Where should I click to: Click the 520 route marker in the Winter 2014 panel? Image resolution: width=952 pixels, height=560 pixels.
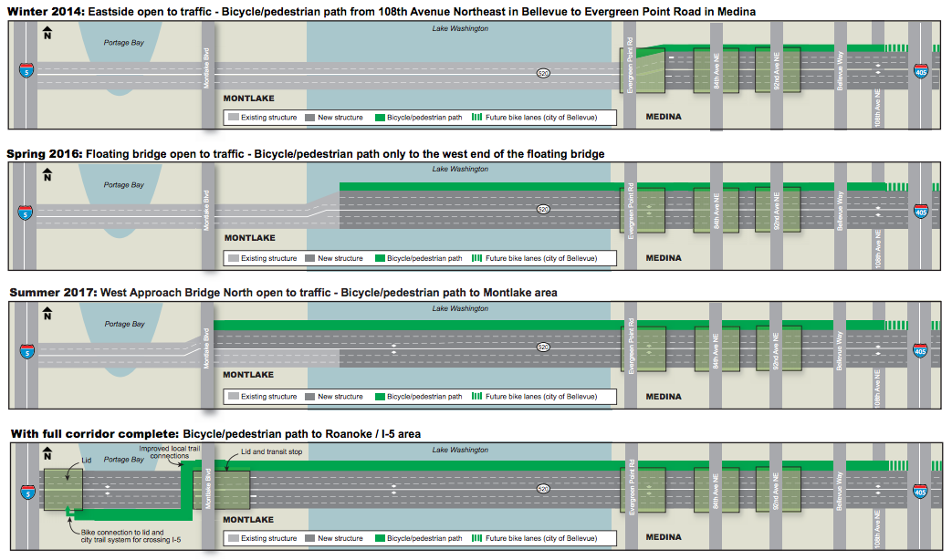click(x=543, y=71)
